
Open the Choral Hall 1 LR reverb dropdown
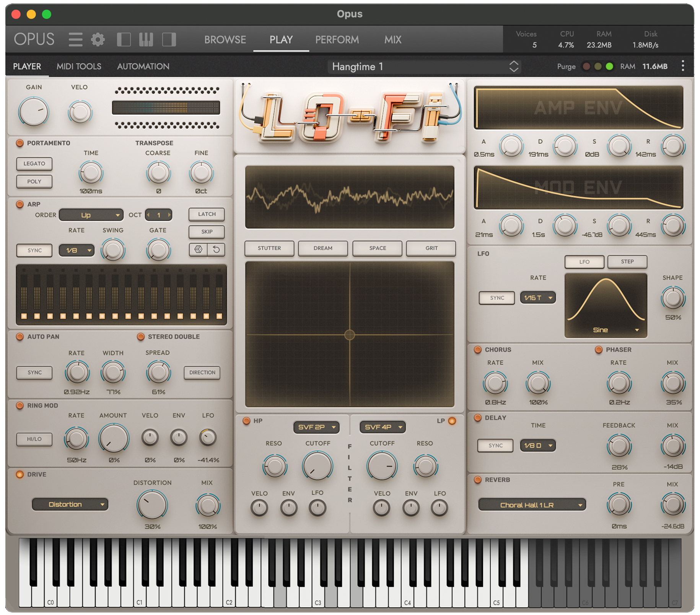pos(532,505)
